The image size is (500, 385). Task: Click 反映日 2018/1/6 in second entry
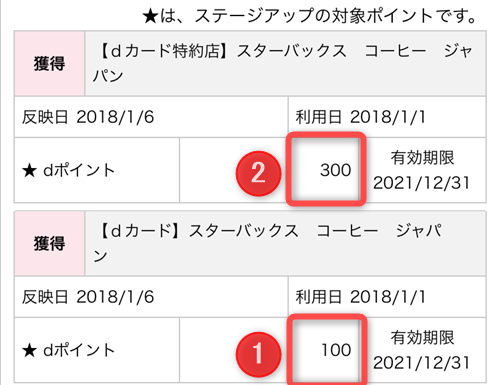(88, 297)
